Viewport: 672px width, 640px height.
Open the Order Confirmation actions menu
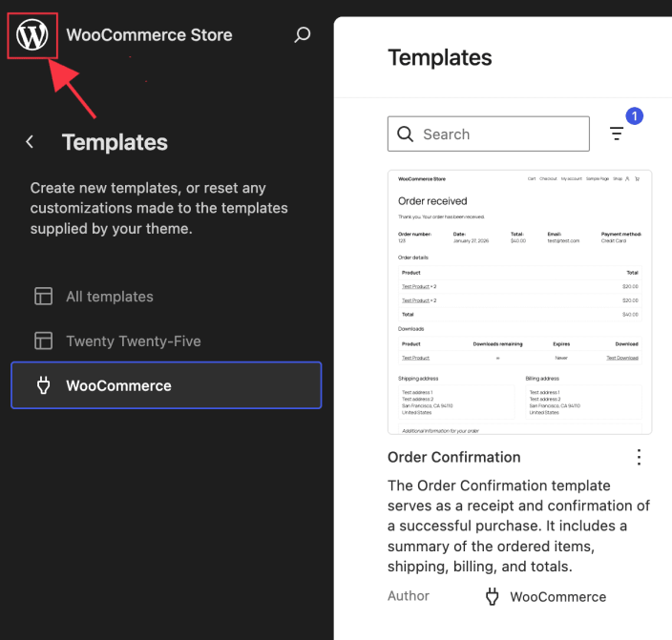point(639,457)
